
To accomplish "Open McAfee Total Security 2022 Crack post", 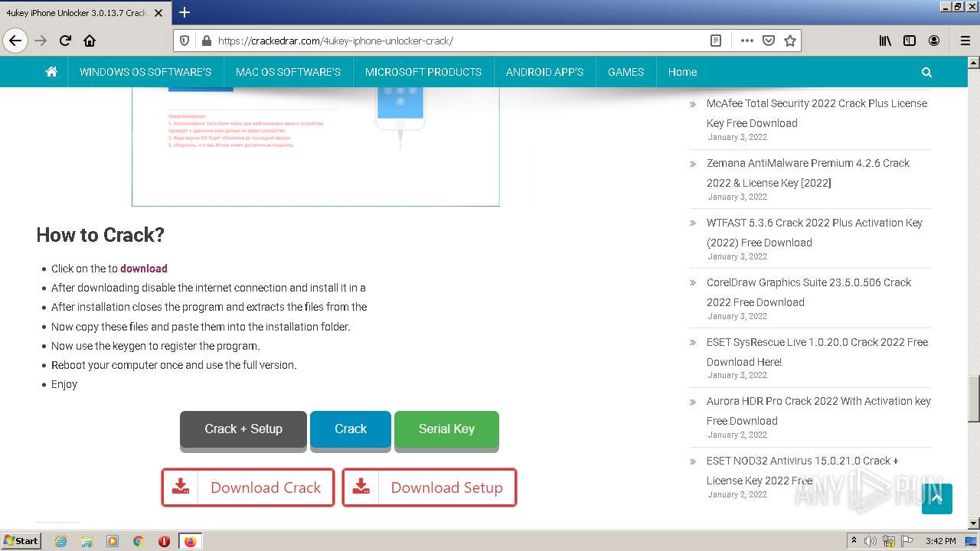I will coord(817,113).
